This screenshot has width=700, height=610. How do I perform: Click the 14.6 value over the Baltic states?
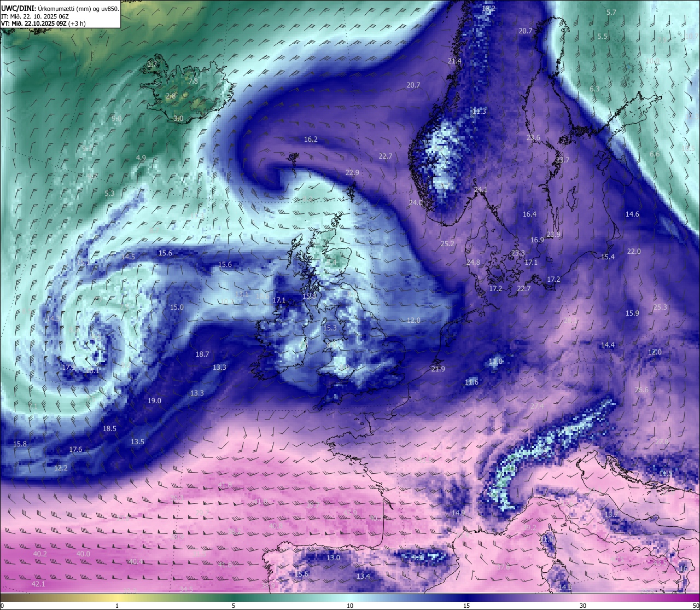tap(632, 214)
